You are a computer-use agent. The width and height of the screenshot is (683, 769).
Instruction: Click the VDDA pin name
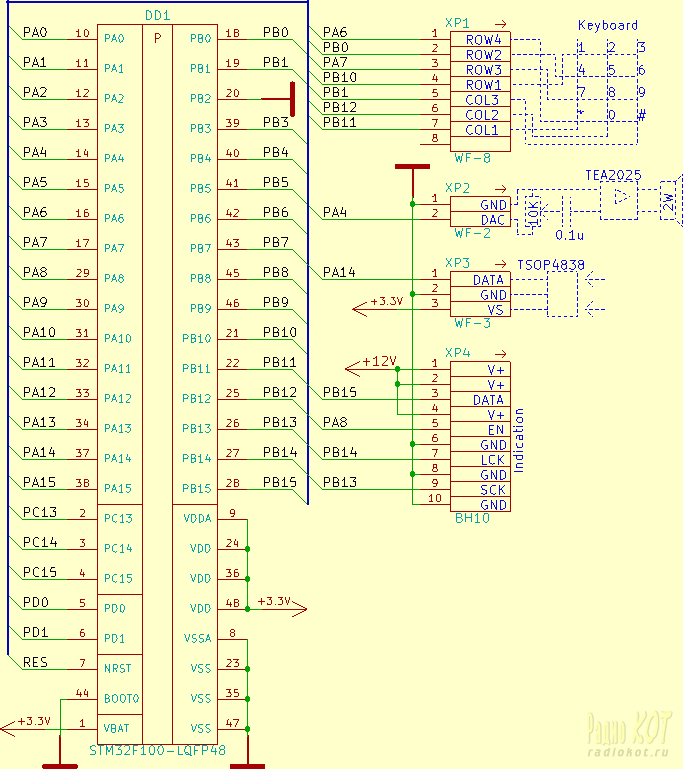point(197,518)
